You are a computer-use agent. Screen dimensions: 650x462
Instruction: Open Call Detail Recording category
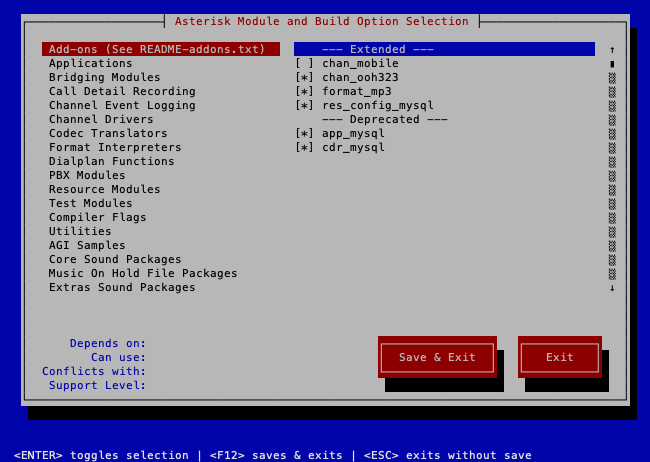122,91
